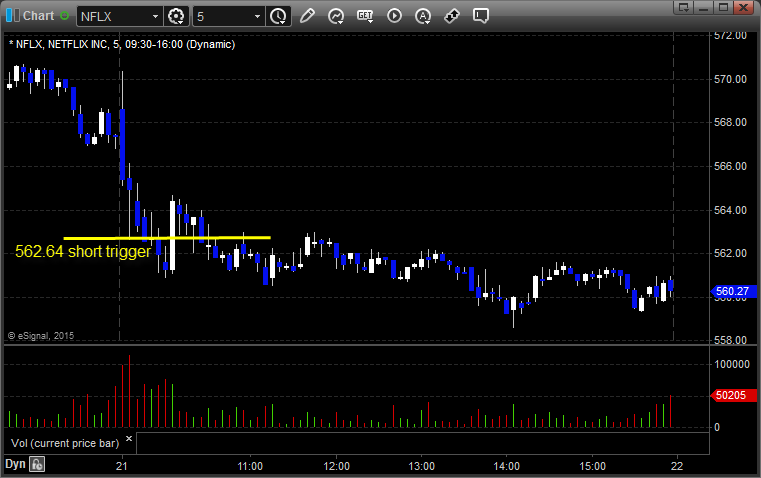Maximize the chart window

coord(723,7)
